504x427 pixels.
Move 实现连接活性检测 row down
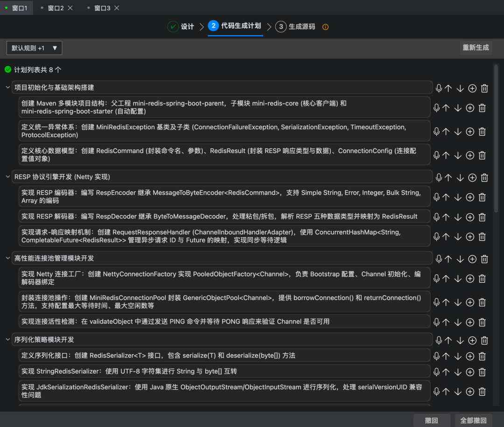(x=458, y=322)
